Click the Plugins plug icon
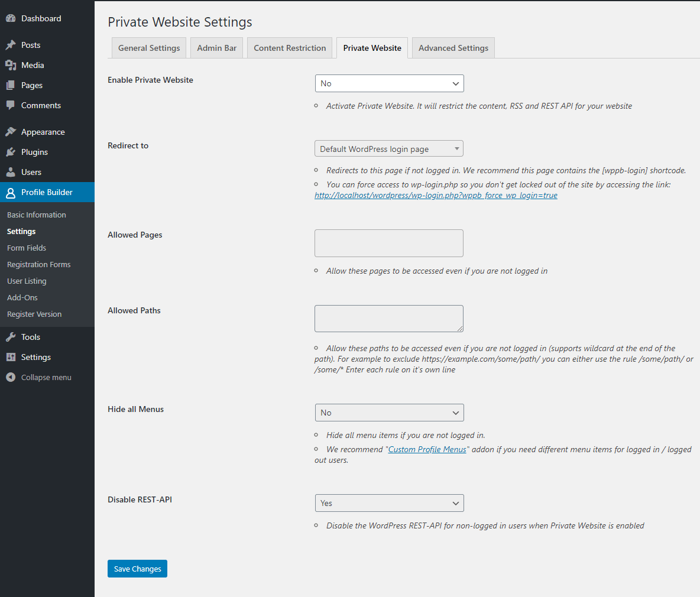The image size is (700, 597). (x=11, y=152)
